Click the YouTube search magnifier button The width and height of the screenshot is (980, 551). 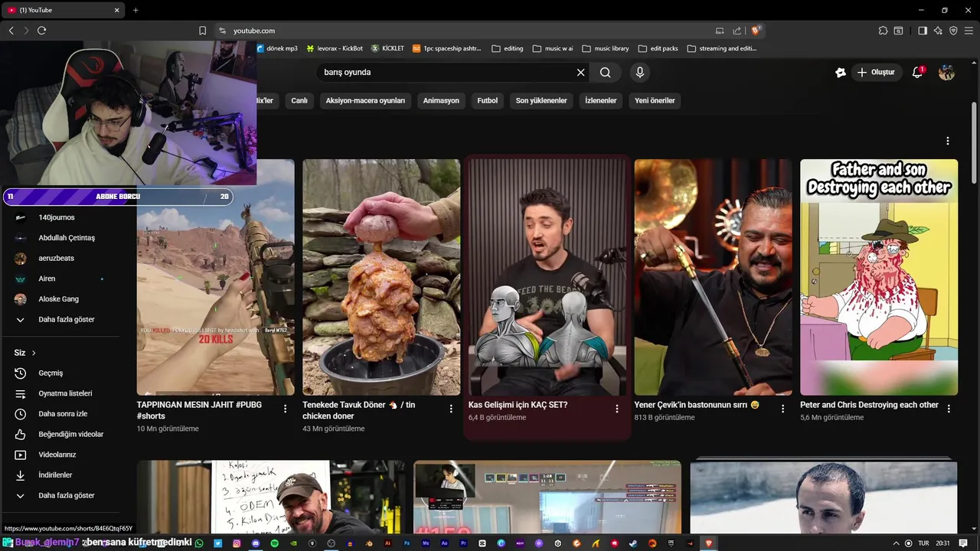[x=605, y=72]
